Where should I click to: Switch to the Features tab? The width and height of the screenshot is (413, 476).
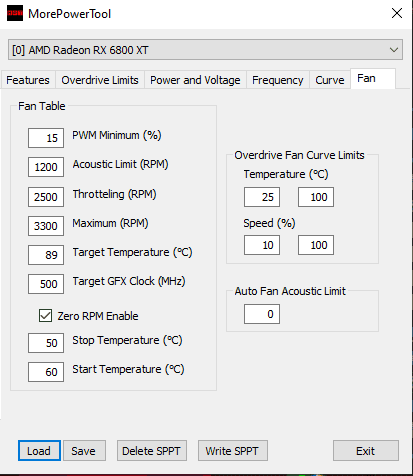tap(28, 80)
